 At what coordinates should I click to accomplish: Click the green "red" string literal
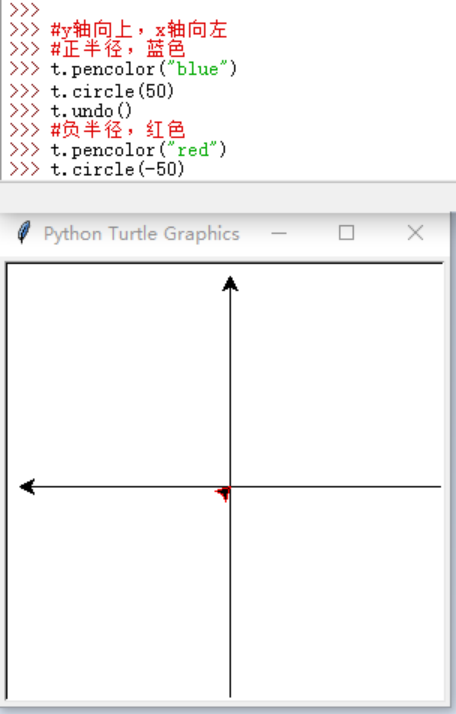192,149
